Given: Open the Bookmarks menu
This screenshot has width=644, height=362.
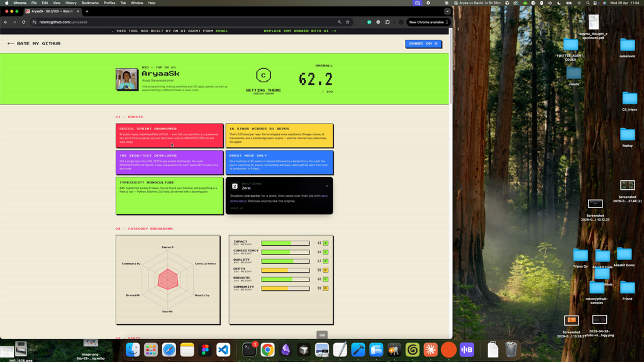Looking at the screenshot, I should (x=90, y=3).
